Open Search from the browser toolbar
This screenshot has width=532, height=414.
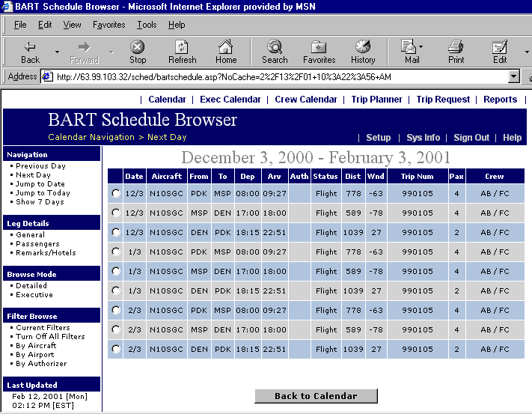(x=275, y=51)
